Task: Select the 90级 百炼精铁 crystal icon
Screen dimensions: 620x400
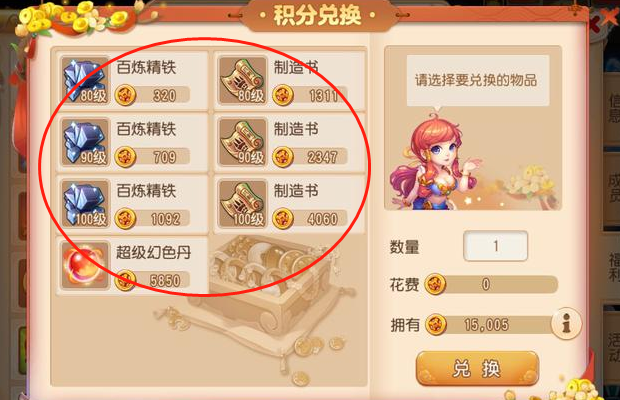Action: (x=85, y=142)
